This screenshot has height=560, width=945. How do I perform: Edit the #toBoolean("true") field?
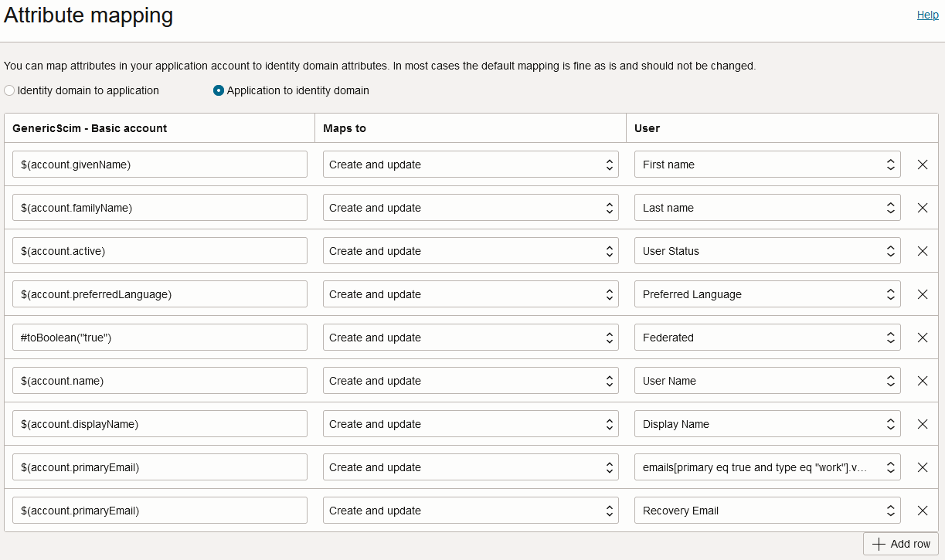[x=160, y=338]
